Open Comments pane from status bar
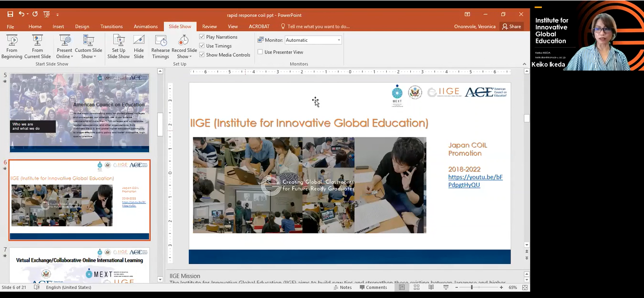 tap(373, 287)
